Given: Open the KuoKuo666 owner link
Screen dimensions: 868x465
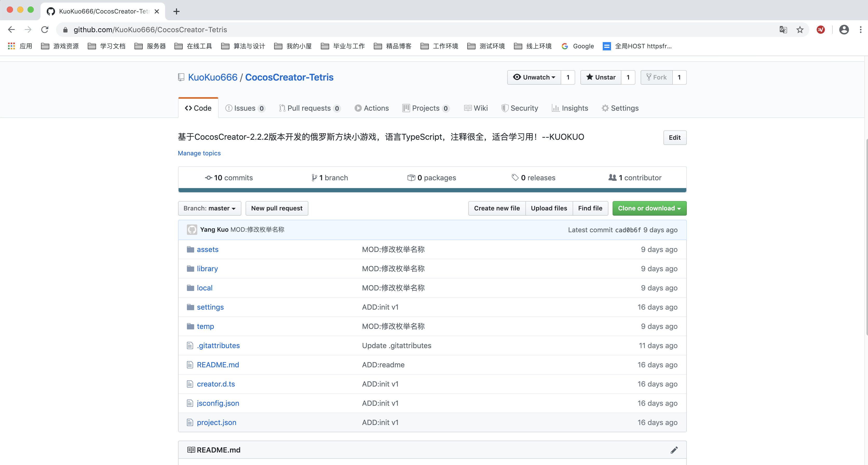Looking at the screenshot, I should (213, 77).
